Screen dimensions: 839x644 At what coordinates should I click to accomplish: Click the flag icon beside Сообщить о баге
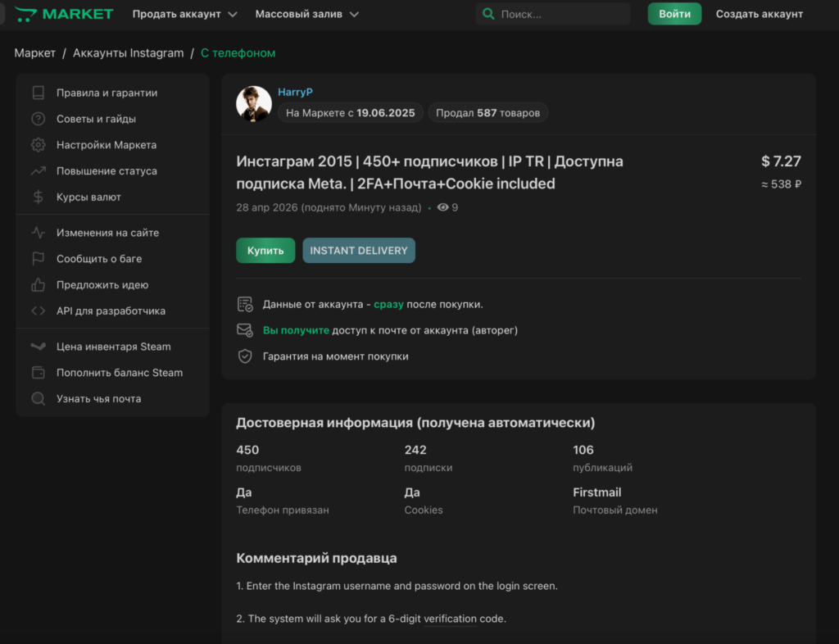[x=38, y=259]
